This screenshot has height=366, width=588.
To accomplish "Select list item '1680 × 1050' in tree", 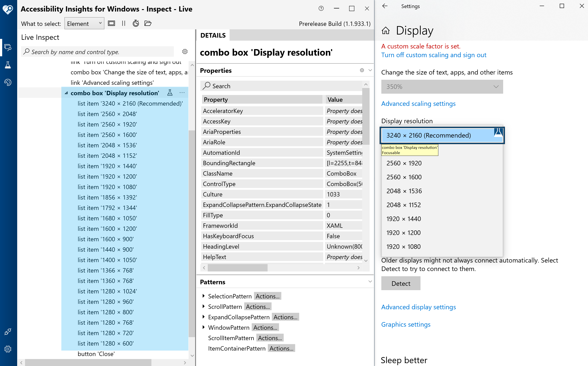I will tap(107, 218).
